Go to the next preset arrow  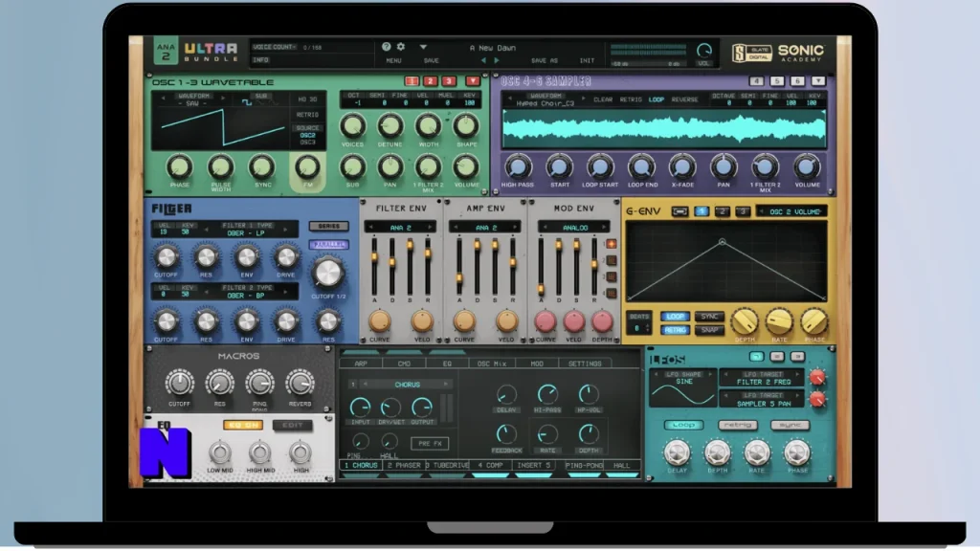click(497, 60)
